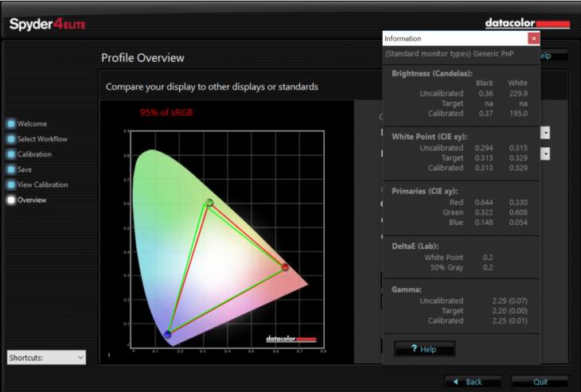Click the Green primary y value 0.608
Image resolution: width=581 pixels, height=392 pixels.
(x=518, y=212)
